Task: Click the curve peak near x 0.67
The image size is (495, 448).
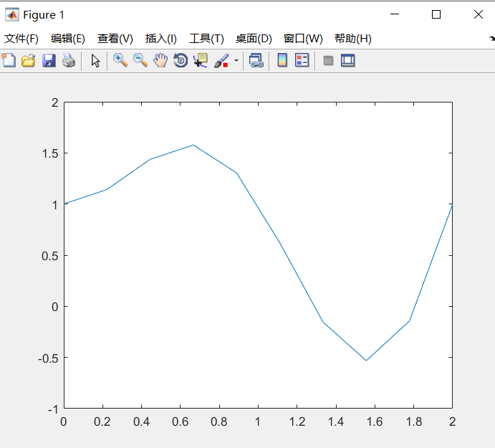Action: tap(193, 145)
